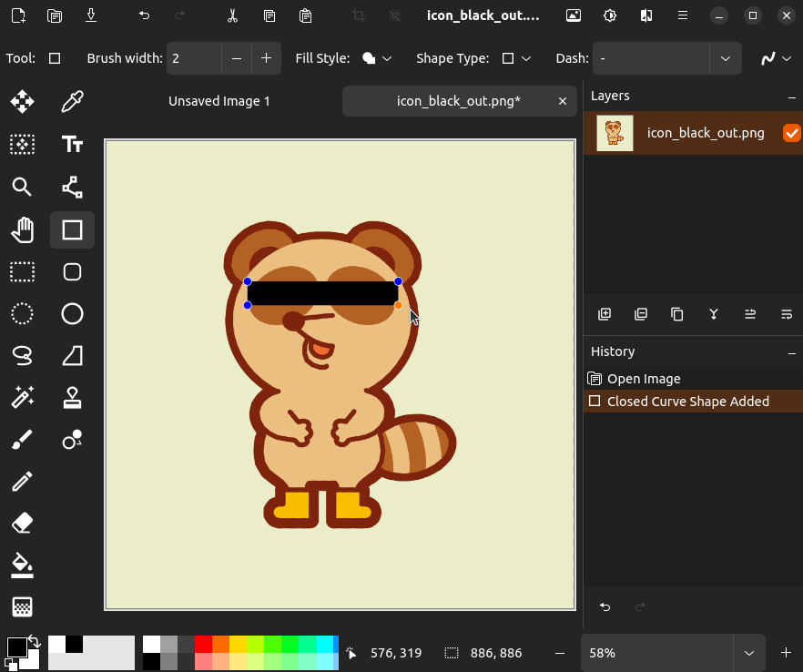This screenshot has height=672, width=803.
Task: Add a new layer in Layers panel
Action: (605, 314)
